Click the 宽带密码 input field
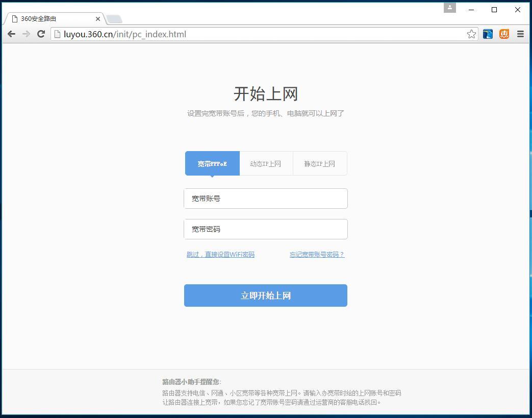 265,229
